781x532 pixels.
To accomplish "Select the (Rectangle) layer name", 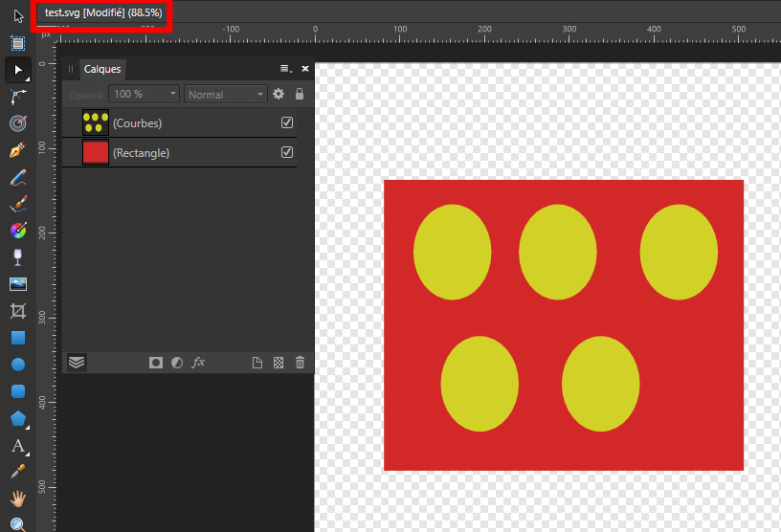I will click(x=141, y=153).
